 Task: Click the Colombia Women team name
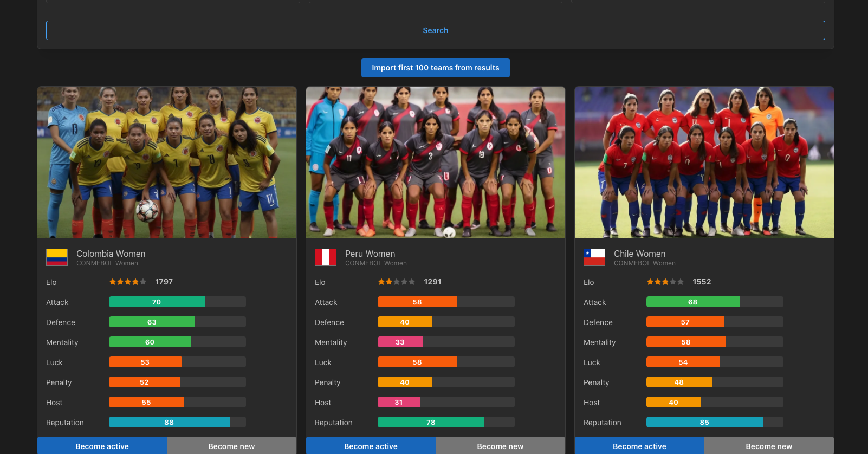click(x=111, y=254)
